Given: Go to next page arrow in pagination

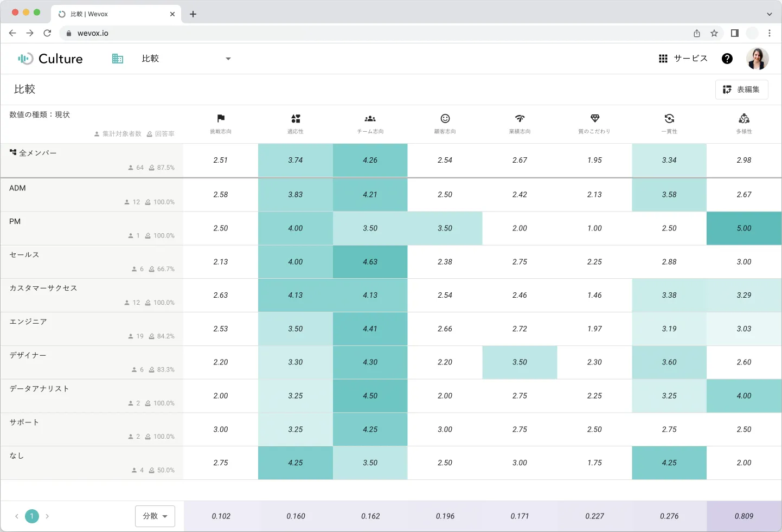Looking at the screenshot, I should click(47, 516).
